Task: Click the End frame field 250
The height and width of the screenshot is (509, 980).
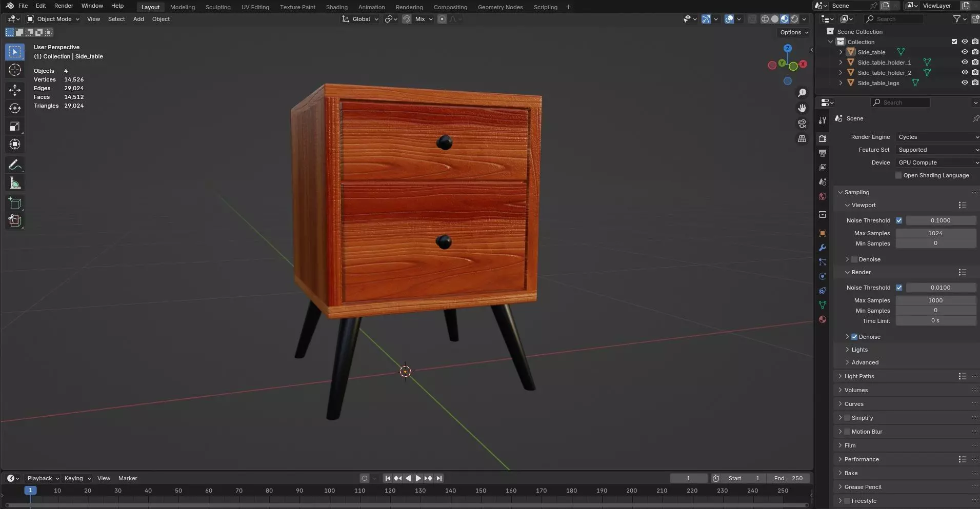Action: tap(789, 478)
